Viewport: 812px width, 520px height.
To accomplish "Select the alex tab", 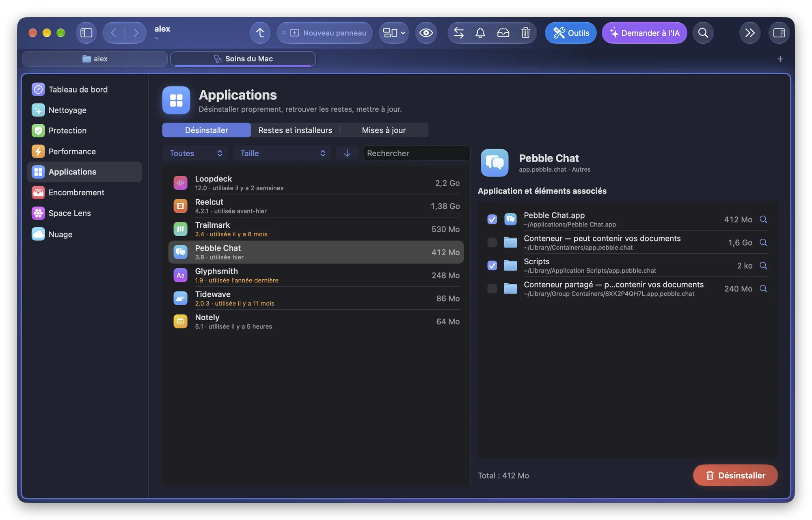I will click(x=95, y=59).
